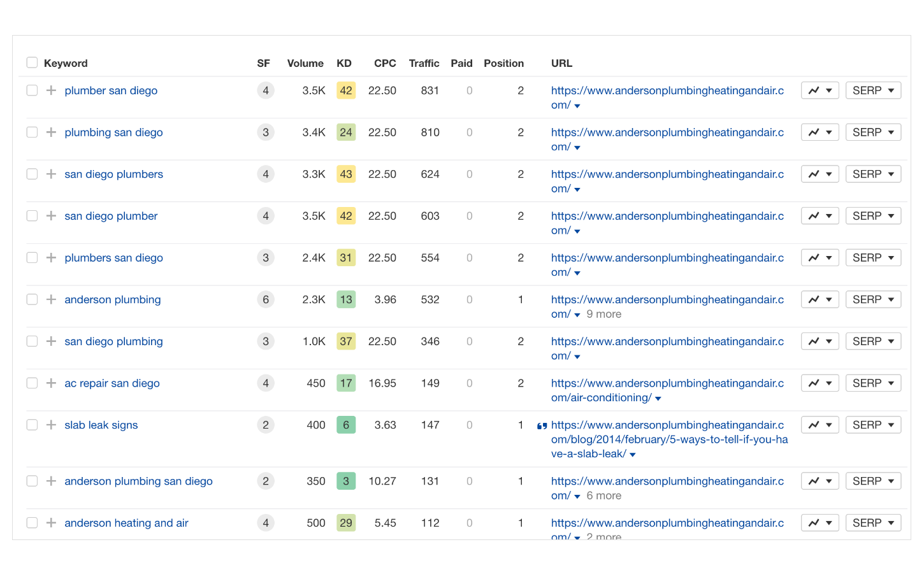Image resolution: width=924 pixels, height=577 pixels.
Task: Sort table by Position column
Action: pos(503,63)
